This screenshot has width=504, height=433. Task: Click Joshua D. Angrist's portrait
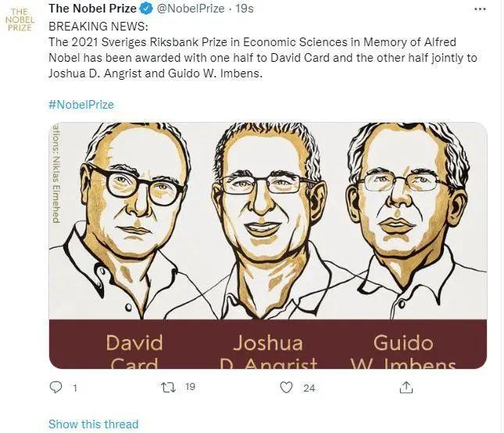[x=266, y=211]
